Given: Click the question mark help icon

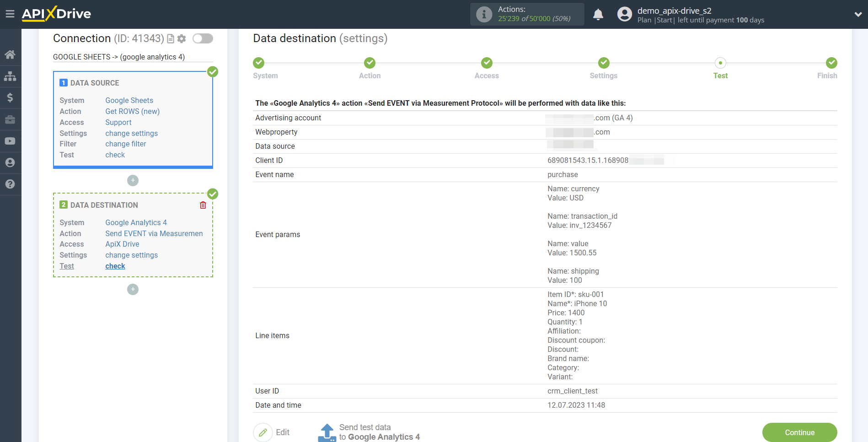Looking at the screenshot, I should pyautogui.click(x=10, y=184).
